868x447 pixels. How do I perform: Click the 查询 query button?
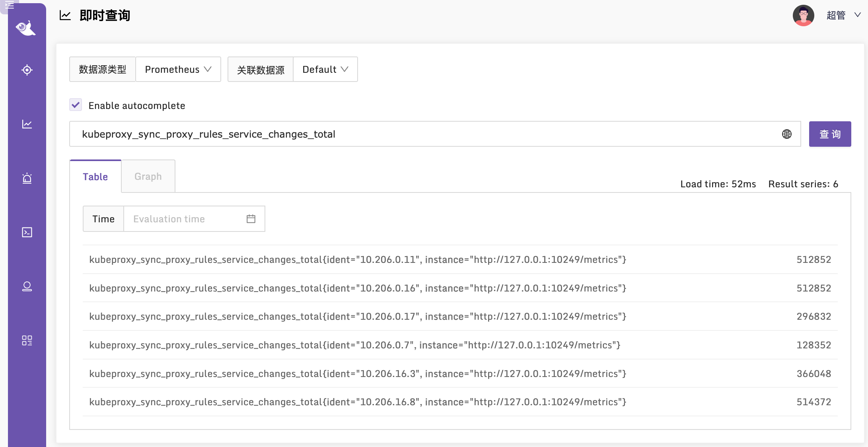(830, 133)
